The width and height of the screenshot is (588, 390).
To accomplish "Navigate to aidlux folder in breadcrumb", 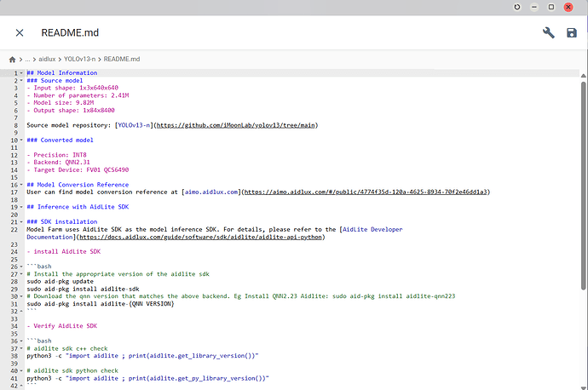I will (x=47, y=60).
